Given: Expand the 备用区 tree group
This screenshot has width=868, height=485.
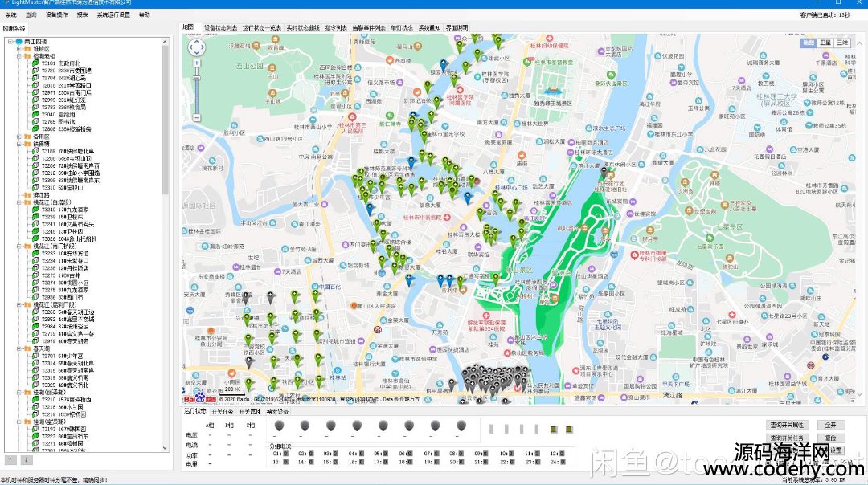Looking at the screenshot, I should 18,137.
